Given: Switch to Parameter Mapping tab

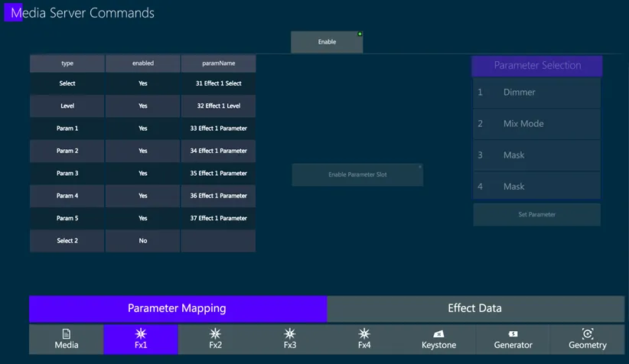Looking at the screenshot, I should 178,308.
